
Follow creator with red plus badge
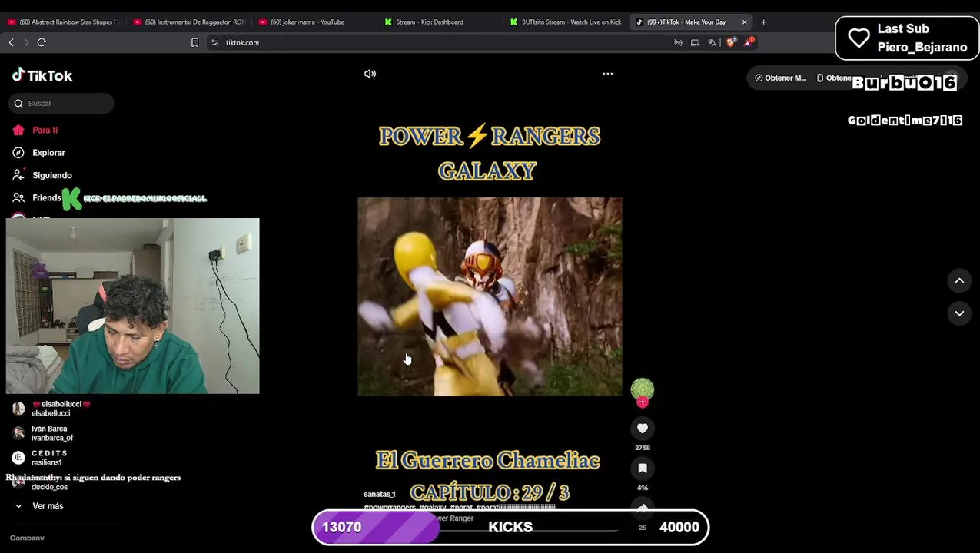pyautogui.click(x=643, y=402)
